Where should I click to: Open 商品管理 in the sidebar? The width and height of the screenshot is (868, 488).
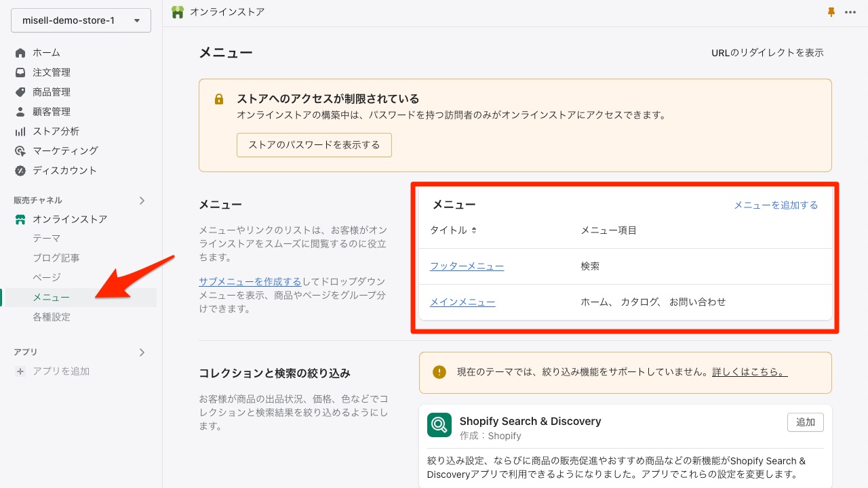click(52, 92)
